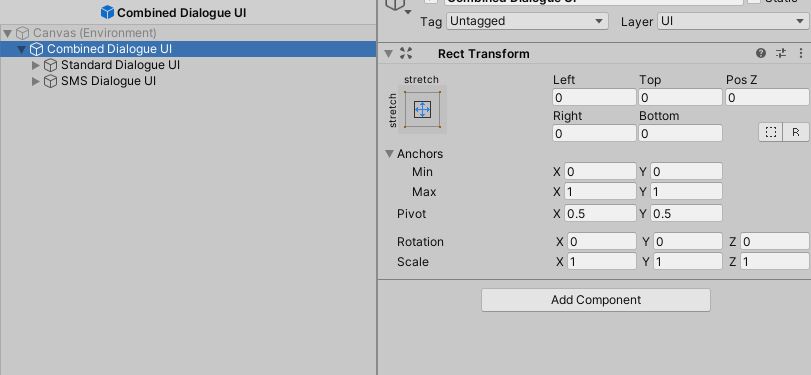Expand the SMS Dialogue UI tree item
Viewport: 811px width, 375px height.
coord(36,81)
